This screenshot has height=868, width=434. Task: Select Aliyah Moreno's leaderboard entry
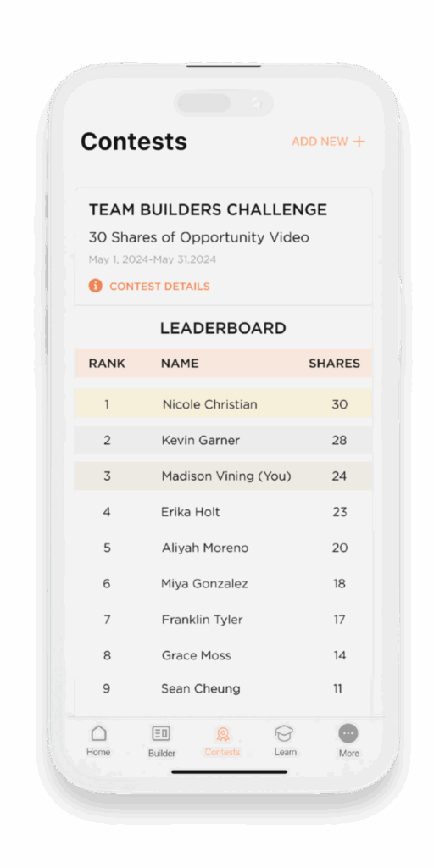click(x=224, y=548)
